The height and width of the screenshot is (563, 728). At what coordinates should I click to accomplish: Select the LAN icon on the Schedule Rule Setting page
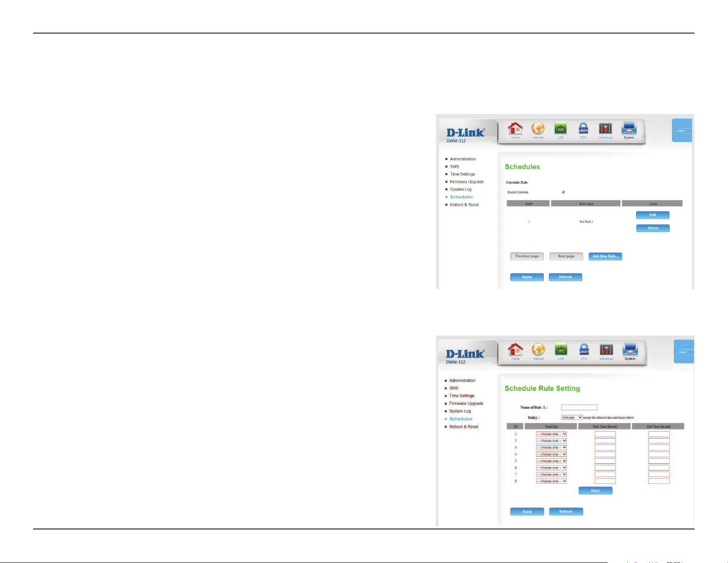(561, 349)
